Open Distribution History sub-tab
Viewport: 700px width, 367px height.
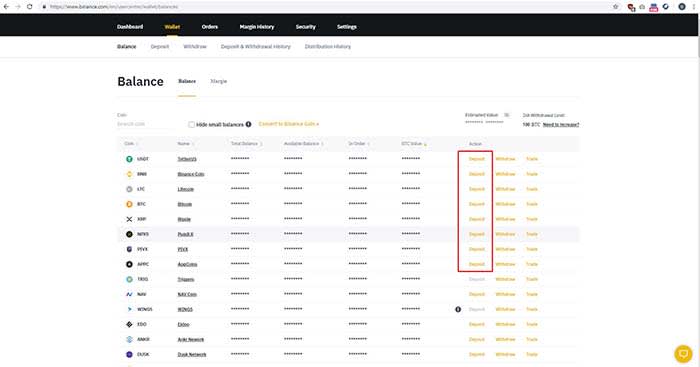[x=328, y=46]
